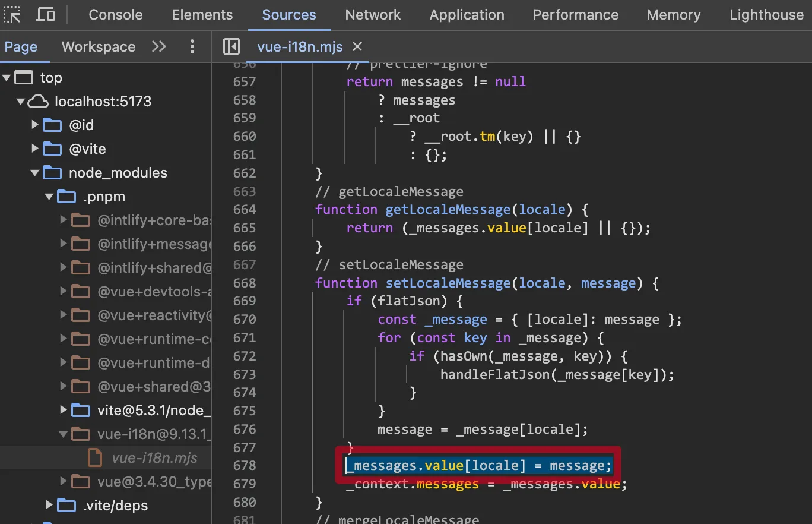The width and height of the screenshot is (812, 524).
Task: Toggle the device toolbar icon
Action: pyautogui.click(x=45, y=14)
